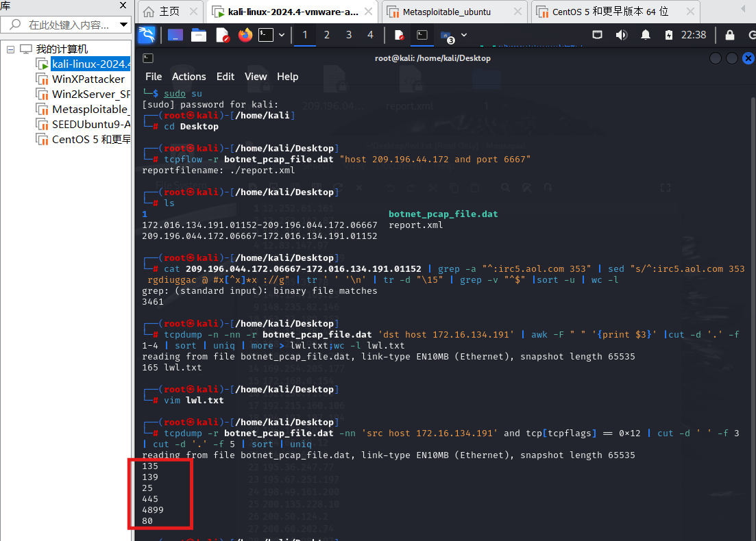Open the text editor icon in Kali panel
Image resolution: width=756 pixels, height=541 pixels.
(222, 35)
